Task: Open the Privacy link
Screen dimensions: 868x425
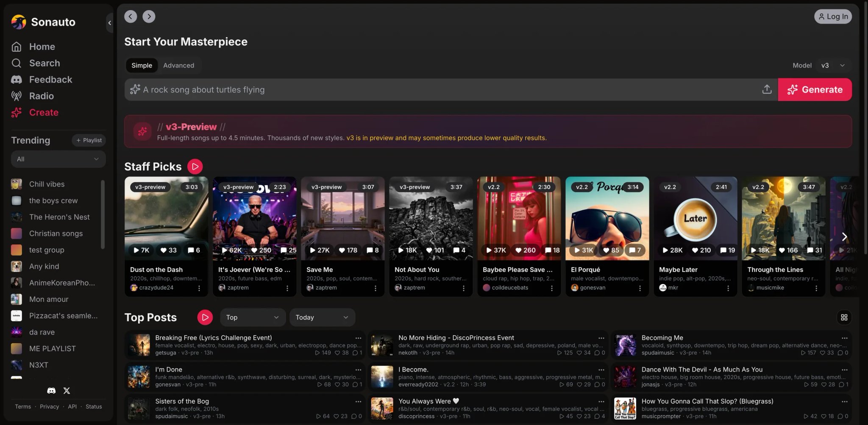Action: pos(49,407)
